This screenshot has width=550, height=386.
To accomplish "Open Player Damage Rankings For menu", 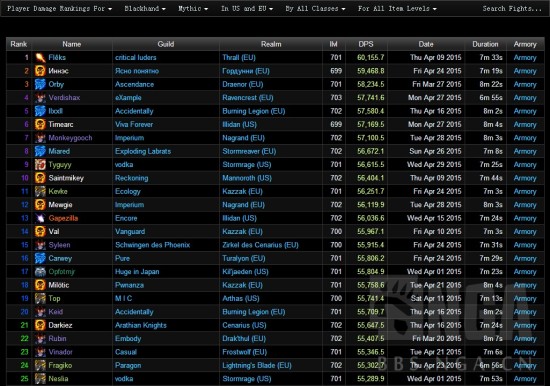I will (x=60, y=8).
